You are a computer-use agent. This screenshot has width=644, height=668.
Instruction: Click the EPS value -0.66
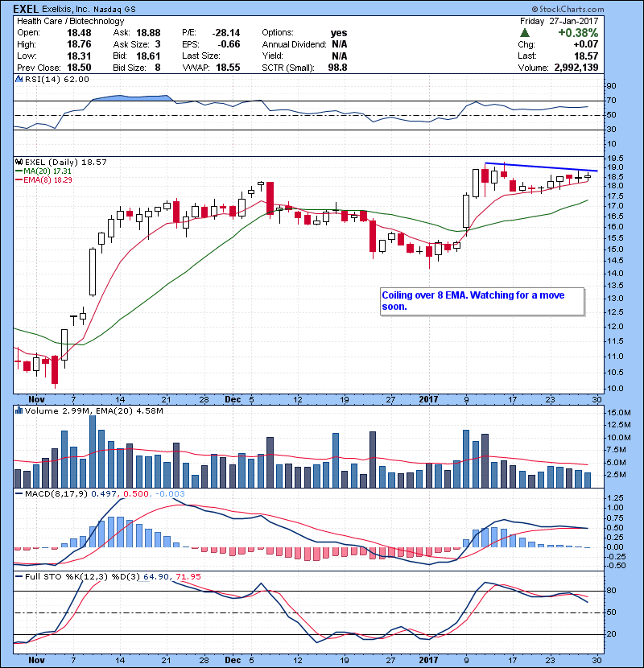pyautogui.click(x=229, y=44)
